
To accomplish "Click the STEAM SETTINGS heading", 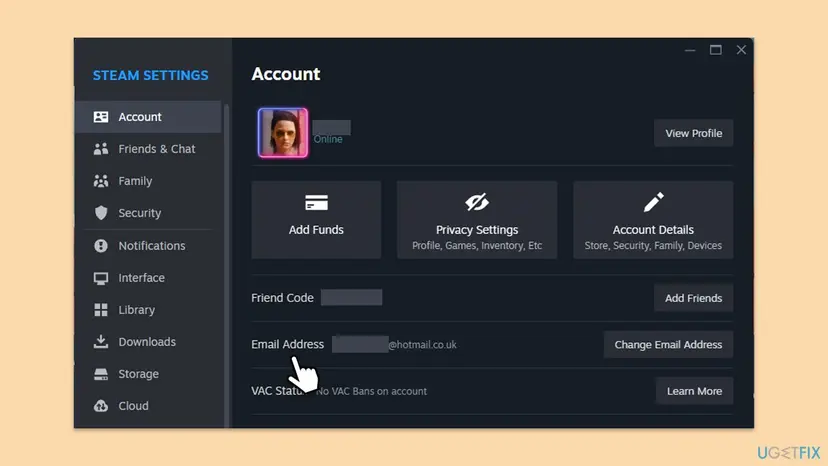I will pos(150,76).
